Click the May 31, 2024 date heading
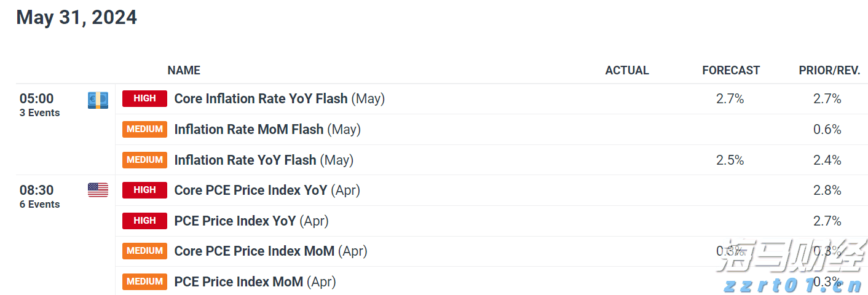Image resolution: width=868 pixels, height=295 pixels. (x=77, y=18)
